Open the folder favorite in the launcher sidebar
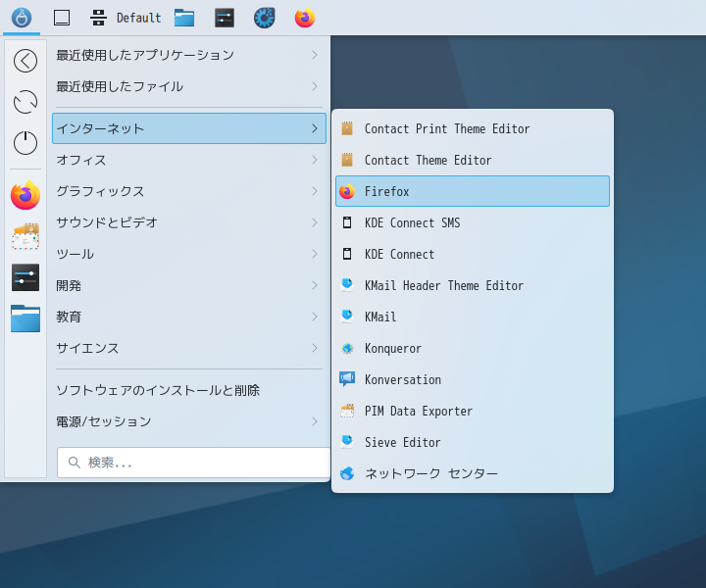706x588 pixels. (x=25, y=318)
